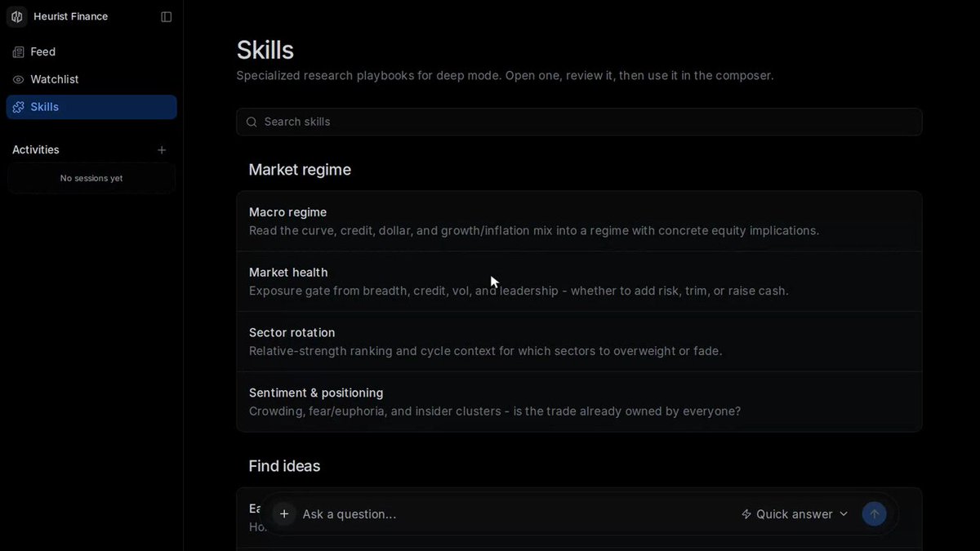Open the Sector rotation skill

coord(579,342)
